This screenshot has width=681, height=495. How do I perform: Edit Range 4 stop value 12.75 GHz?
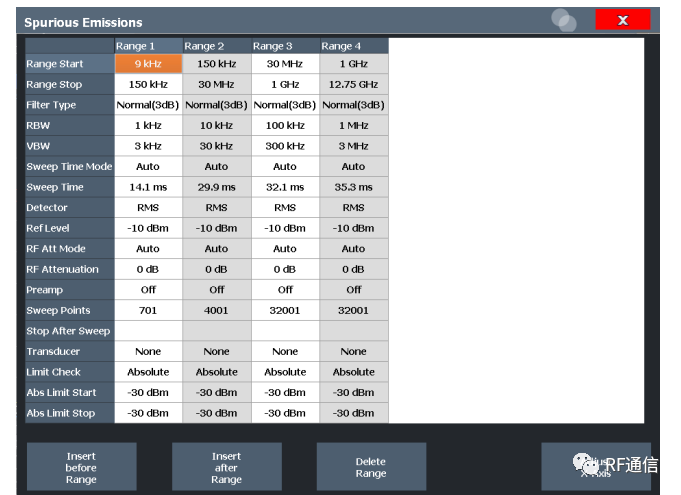coord(354,84)
